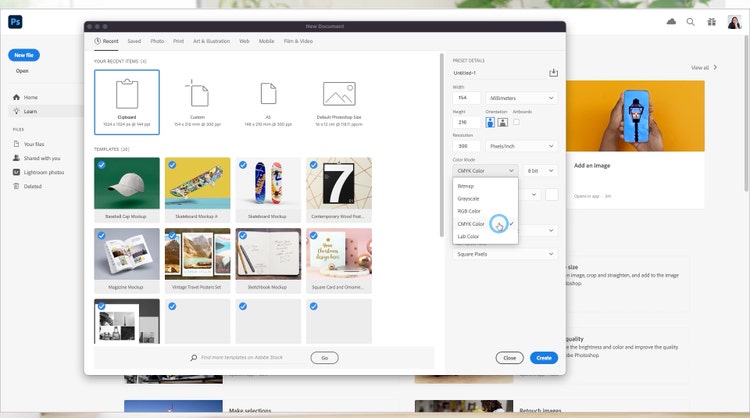Screen dimensions: 750x418
Task: Select landscape orientation icon
Action: 502,122
